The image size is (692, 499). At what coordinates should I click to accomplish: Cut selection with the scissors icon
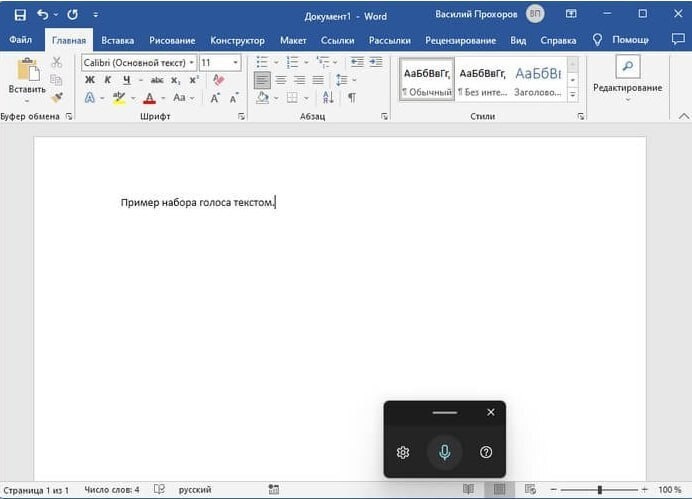coord(56,62)
